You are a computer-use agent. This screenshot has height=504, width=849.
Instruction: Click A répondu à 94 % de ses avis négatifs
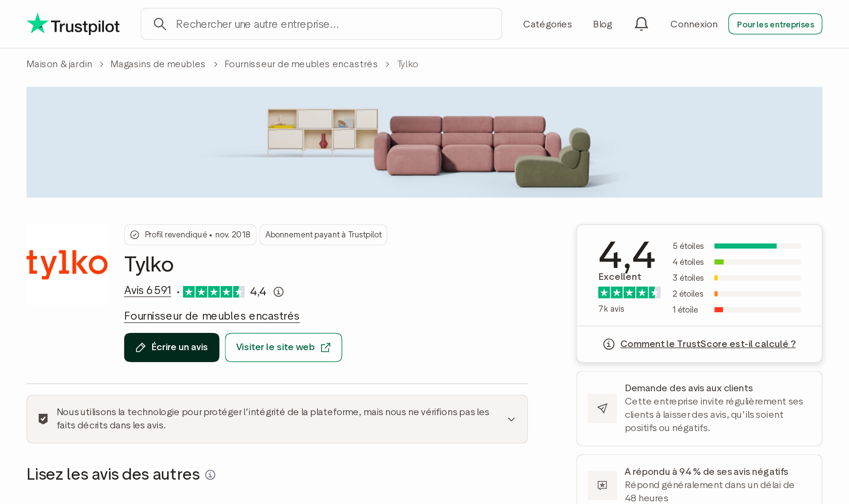click(x=706, y=472)
